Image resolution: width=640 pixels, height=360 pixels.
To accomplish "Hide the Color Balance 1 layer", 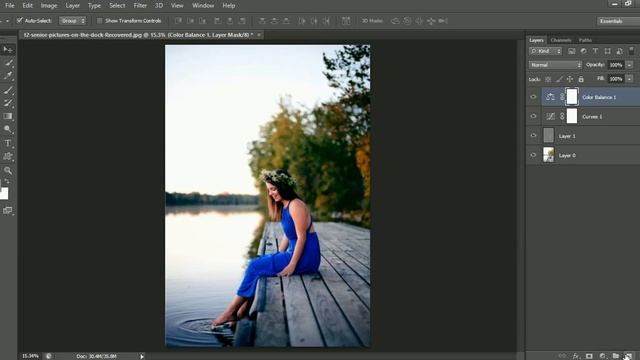I will pyautogui.click(x=533, y=97).
